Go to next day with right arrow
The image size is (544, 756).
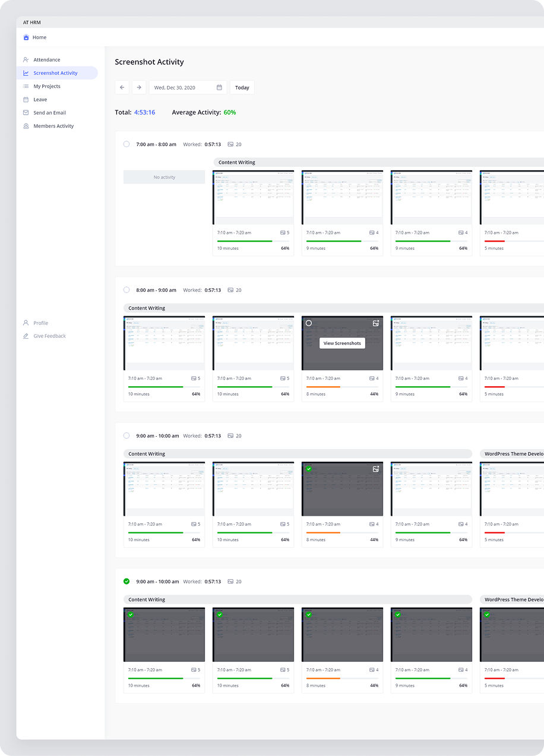click(x=139, y=87)
